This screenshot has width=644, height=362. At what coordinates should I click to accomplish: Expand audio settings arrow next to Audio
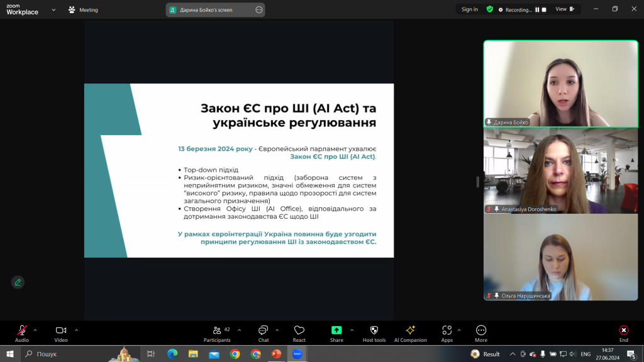(x=35, y=330)
